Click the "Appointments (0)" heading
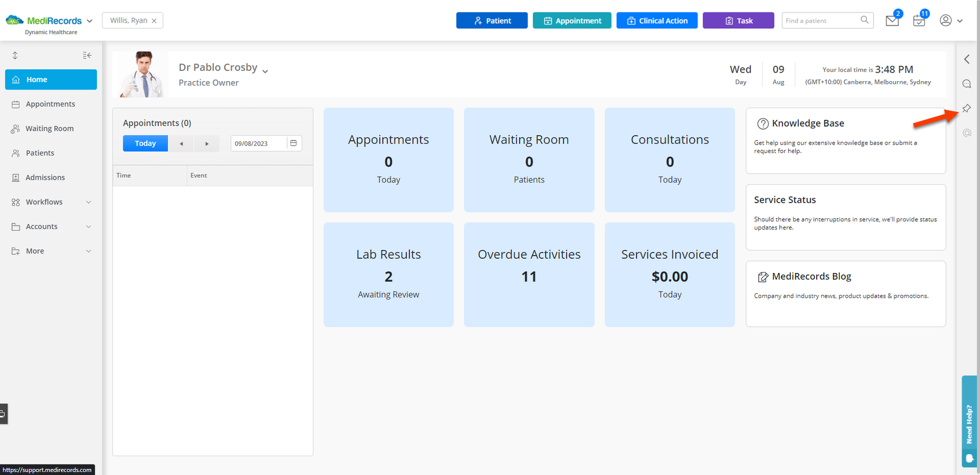Viewport: 980px width, 475px height. point(157,123)
